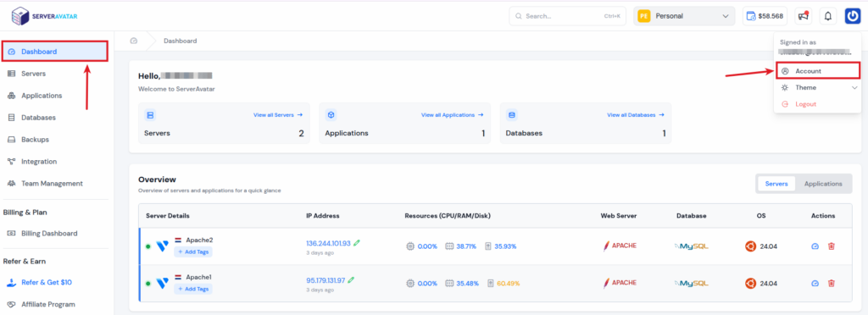Click Apache1 CPU usage icon
Screen dimensions: 868x315
pyautogui.click(x=410, y=284)
